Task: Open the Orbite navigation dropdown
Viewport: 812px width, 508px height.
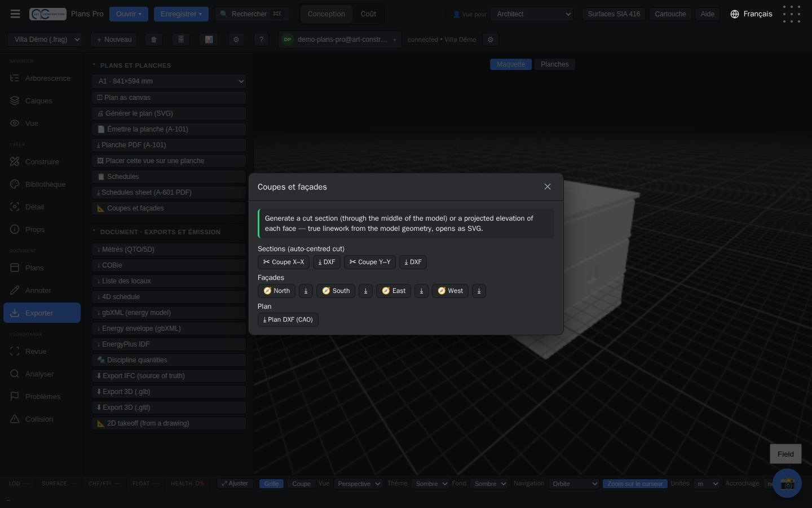Action: [573, 484]
